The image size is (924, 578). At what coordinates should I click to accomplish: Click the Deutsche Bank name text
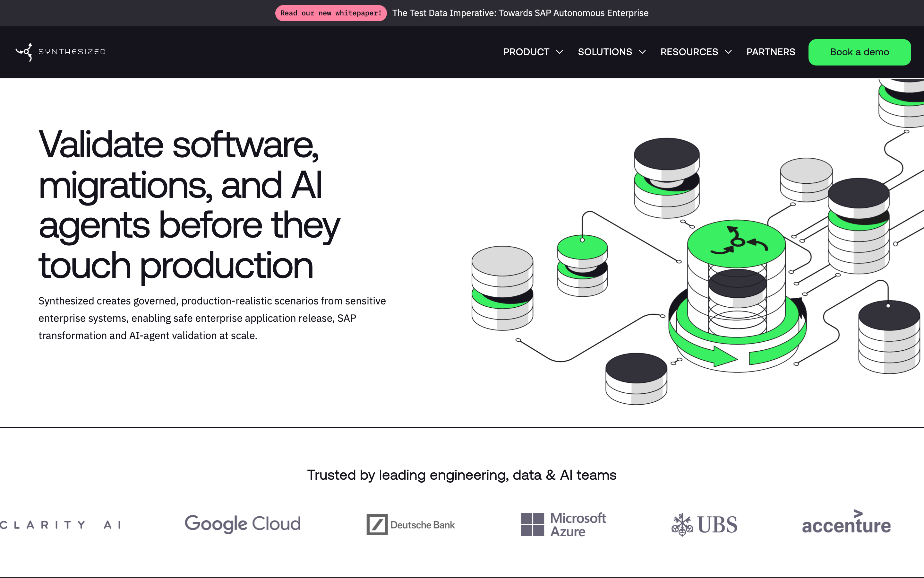pos(422,525)
